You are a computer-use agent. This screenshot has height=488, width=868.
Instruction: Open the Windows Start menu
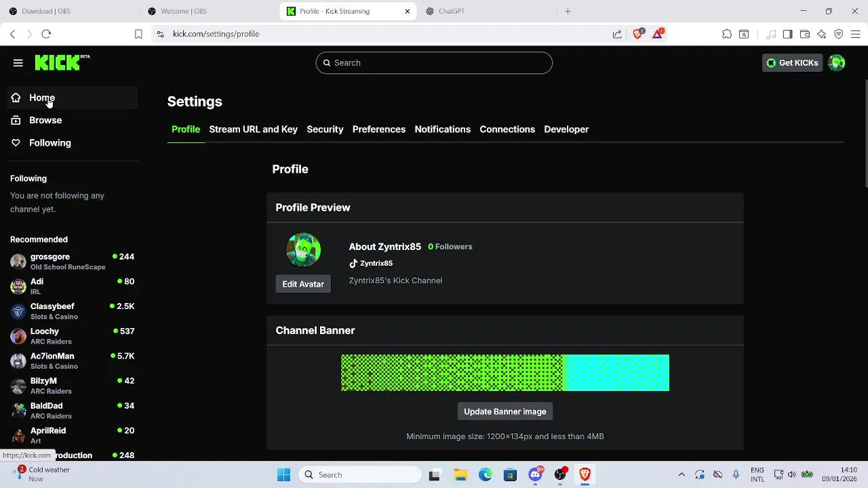pyautogui.click(x=283, y=474)
